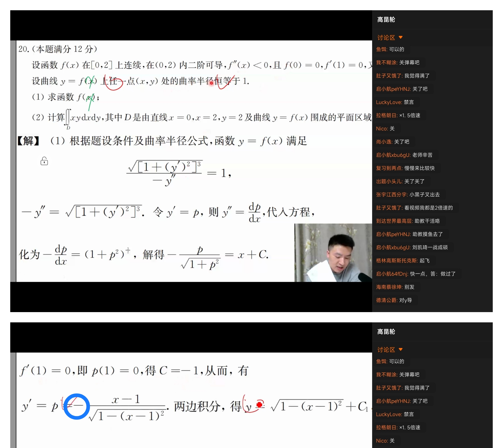
Task: Select the 高昆轮 course title in top panel
Action: [385, 20]
